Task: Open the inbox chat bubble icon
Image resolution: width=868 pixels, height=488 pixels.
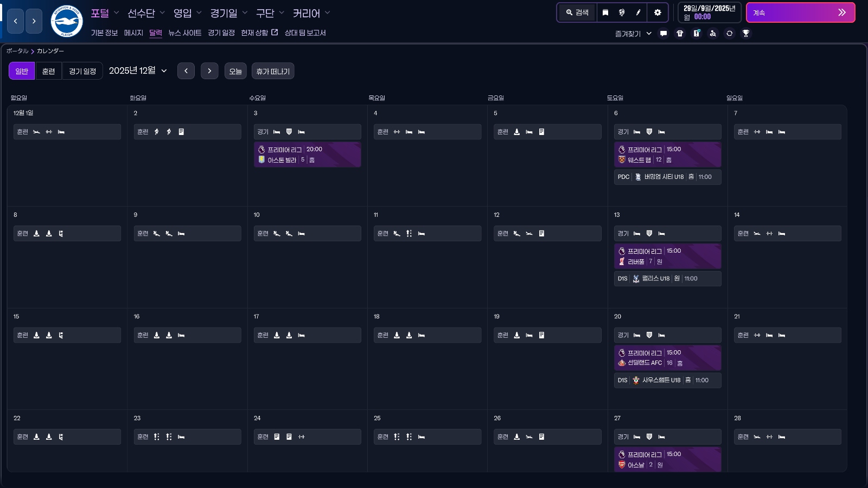Action: coord(663,33)
